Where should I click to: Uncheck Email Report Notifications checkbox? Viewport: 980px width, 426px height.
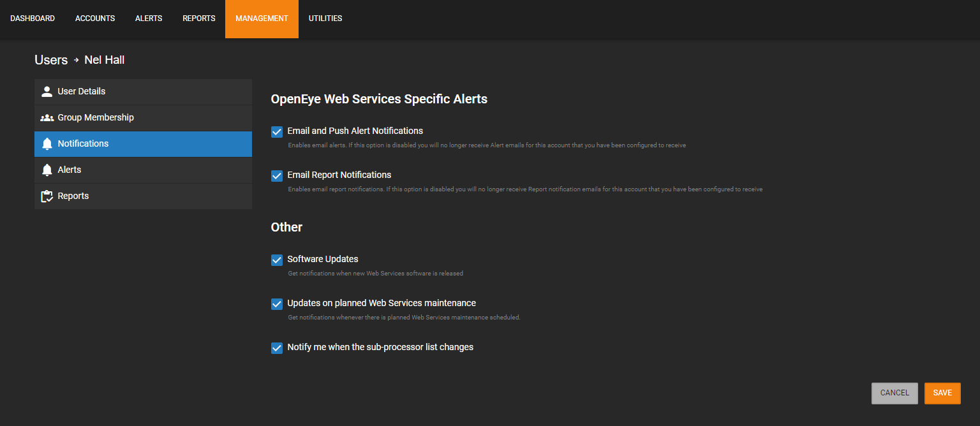tap(277, 176)
